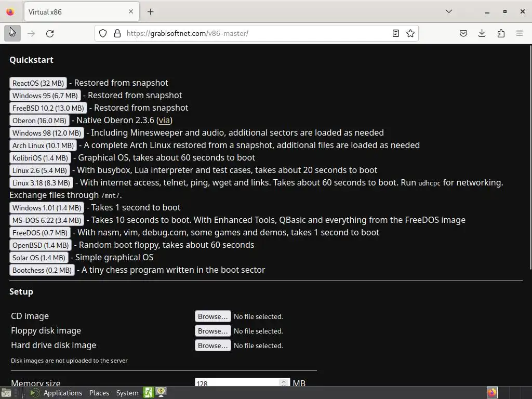The width and height of the screenshot is (532, 399).
Task: Start Oberon (16.0 MB)
Action: [x=39, y=121]
